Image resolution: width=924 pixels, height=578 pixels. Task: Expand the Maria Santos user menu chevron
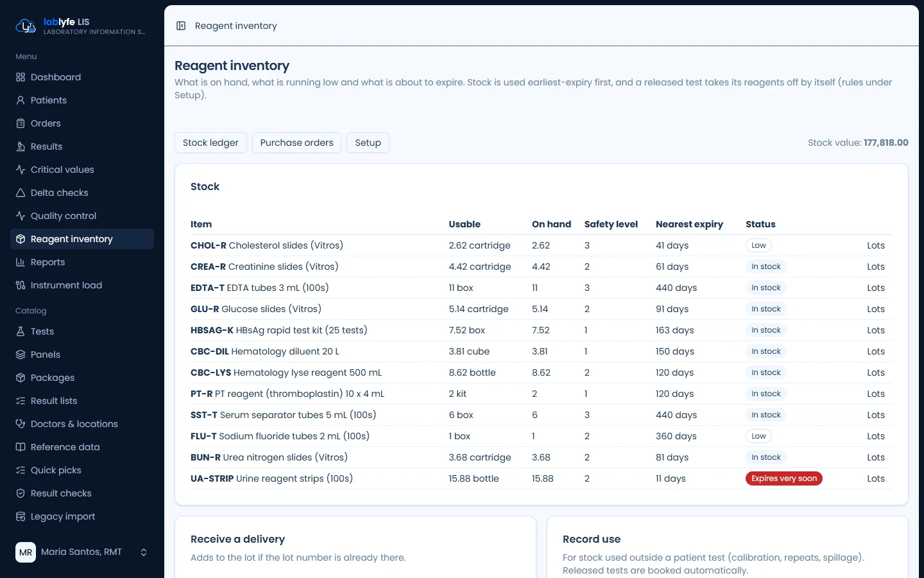click(x=144, y=552)
